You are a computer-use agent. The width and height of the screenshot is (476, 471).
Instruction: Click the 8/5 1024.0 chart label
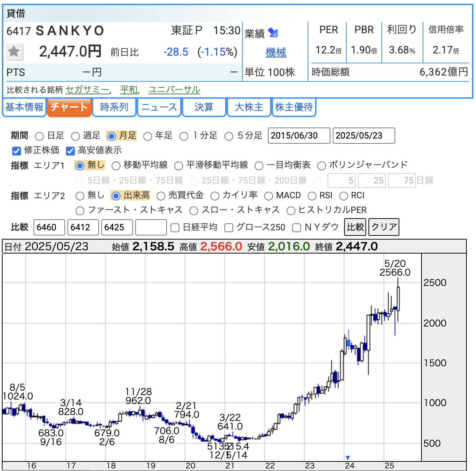pos(17,392)
